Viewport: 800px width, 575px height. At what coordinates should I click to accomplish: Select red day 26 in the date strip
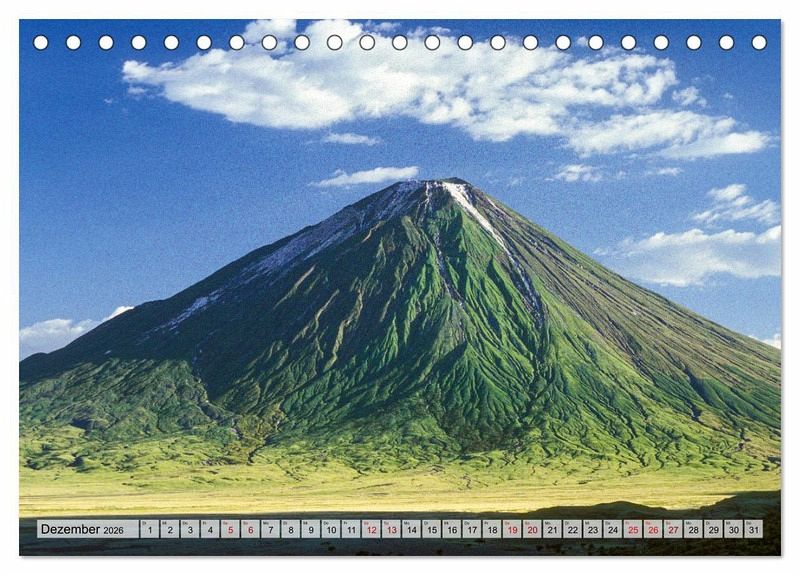[x=653, y=530]
